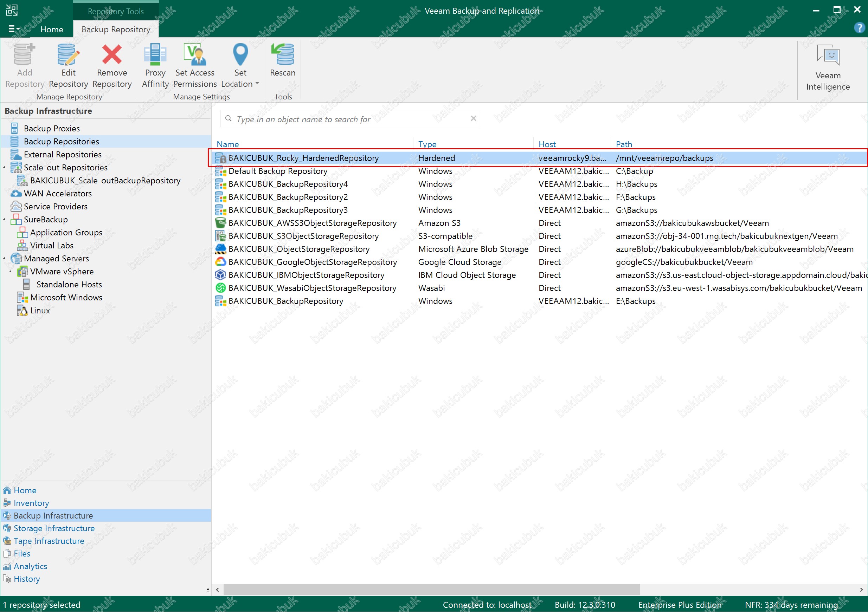Select BAKICUBUK_BackupRepository4 row
Viewport: 868px width, 612px height.
click(540, 184)
